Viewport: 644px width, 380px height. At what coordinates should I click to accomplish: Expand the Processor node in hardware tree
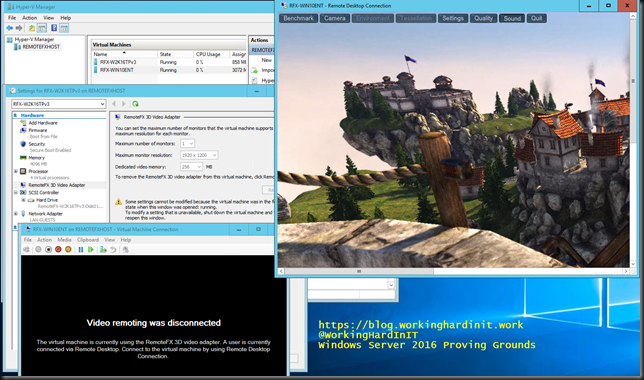point(16,171)
